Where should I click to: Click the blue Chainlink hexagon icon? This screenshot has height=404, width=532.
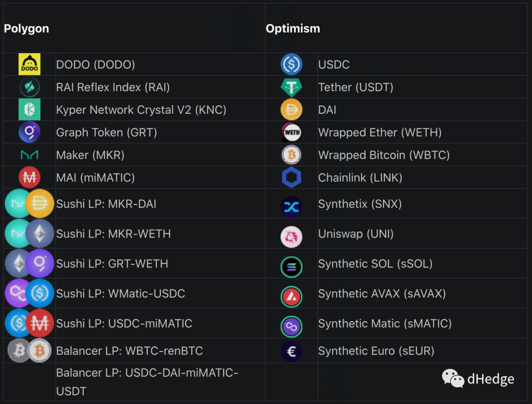292,177
